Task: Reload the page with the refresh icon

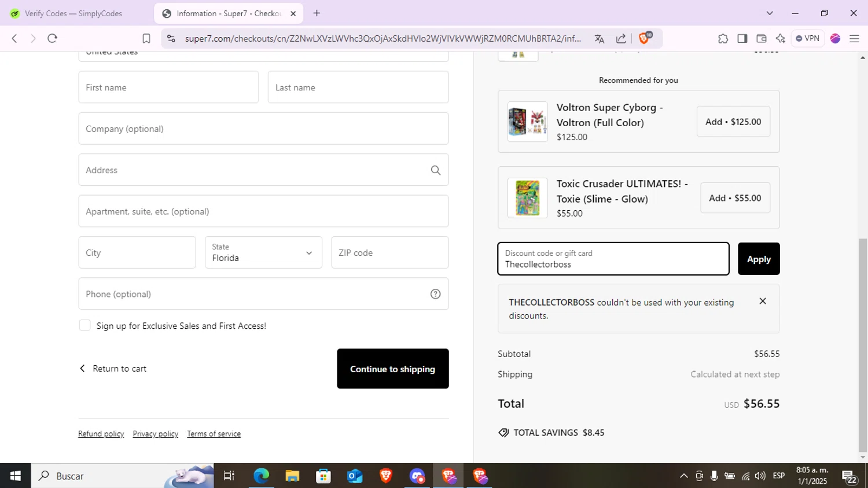Action: coord(53,38)
